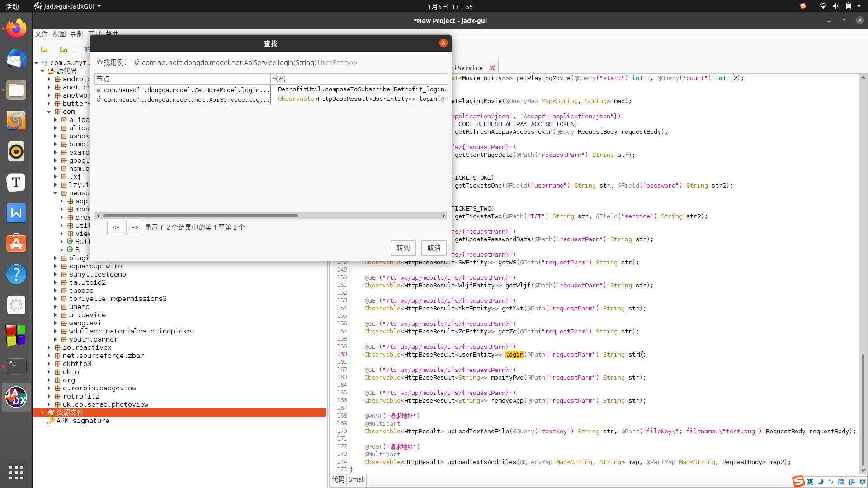Click the volume speaker tray icon
Viewport: 868px width, 488px height.
pos(835,6)
